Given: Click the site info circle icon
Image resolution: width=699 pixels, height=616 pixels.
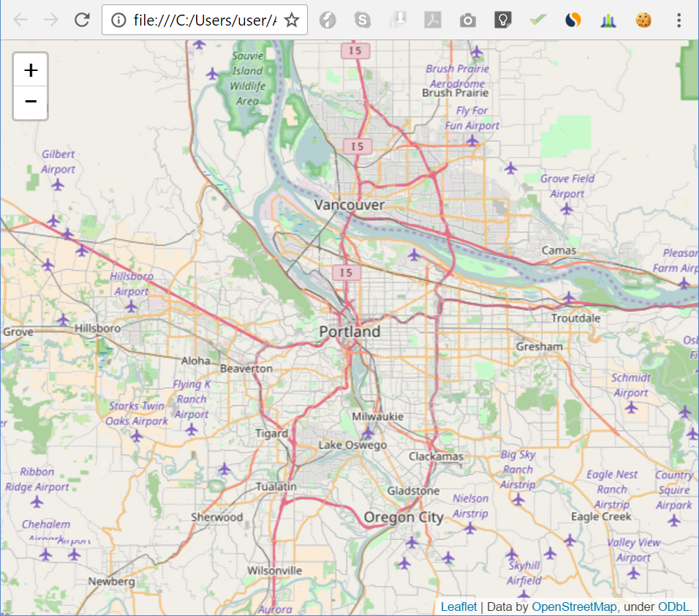Looking at the screenshot, I should (x=118, y=20).
